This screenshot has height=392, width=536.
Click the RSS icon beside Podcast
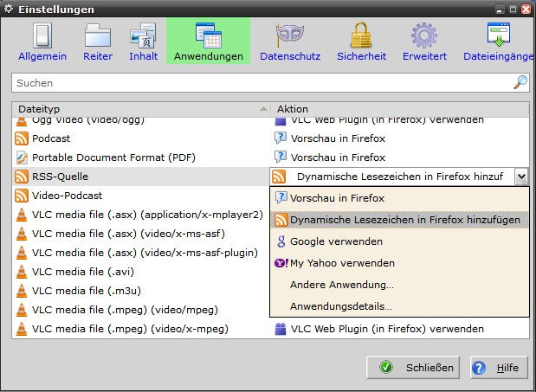[x=22, y=138]
